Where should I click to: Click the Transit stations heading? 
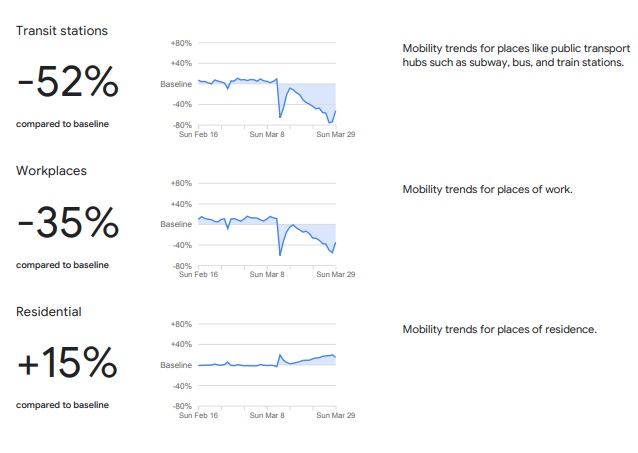(62, 31)
